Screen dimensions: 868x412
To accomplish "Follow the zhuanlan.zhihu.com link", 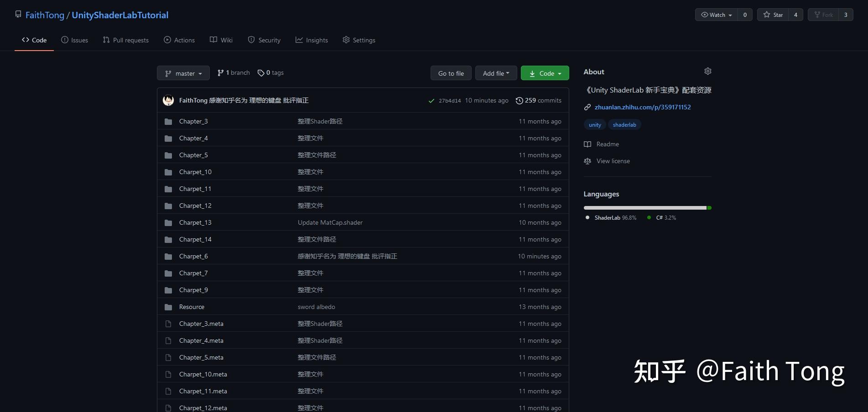I will (x=642, y=107).
